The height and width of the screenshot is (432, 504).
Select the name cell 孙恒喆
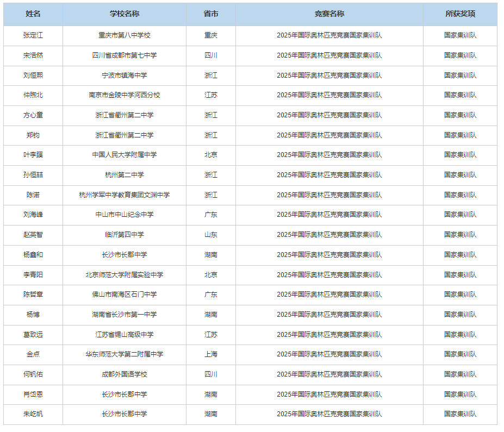click(x=33, y=175)
